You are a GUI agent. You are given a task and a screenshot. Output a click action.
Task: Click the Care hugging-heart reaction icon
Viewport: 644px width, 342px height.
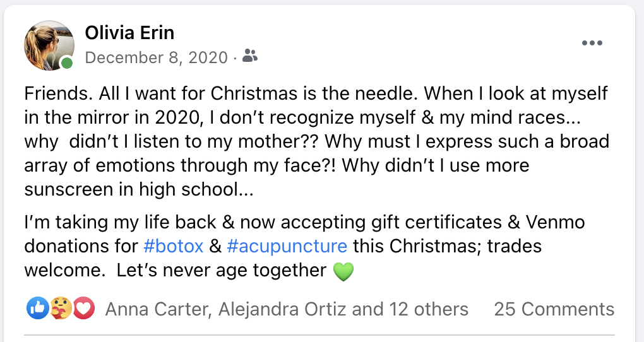point(61,309)
